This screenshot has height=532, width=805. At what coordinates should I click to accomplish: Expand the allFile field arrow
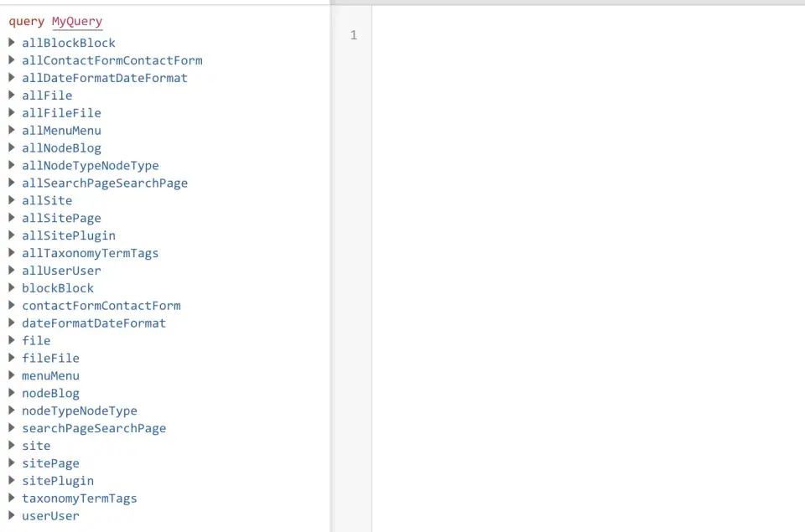pyautogui.click(x=11, y=95)
